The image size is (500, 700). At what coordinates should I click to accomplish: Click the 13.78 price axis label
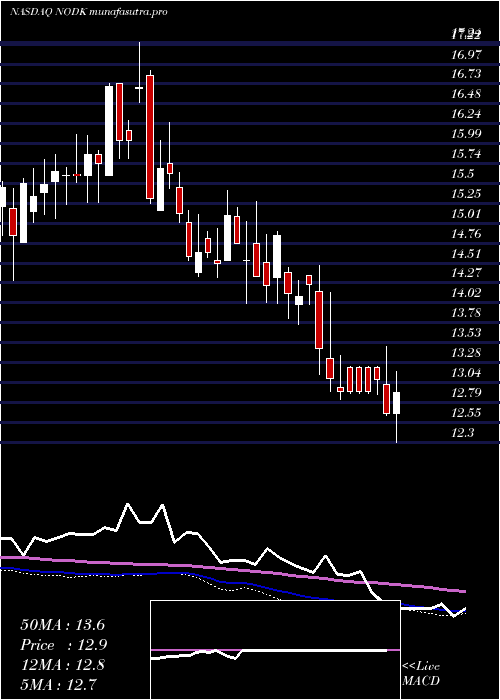[x=467, y=312]
